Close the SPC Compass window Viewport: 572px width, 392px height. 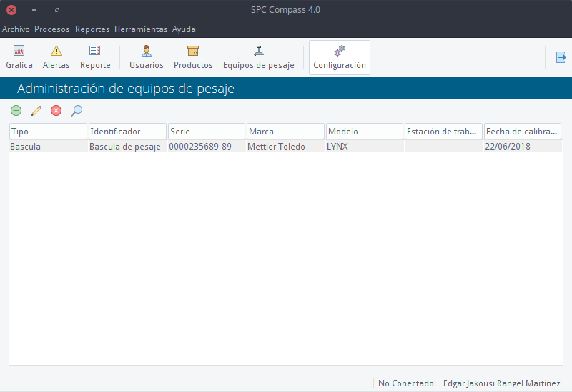point(11,10)
